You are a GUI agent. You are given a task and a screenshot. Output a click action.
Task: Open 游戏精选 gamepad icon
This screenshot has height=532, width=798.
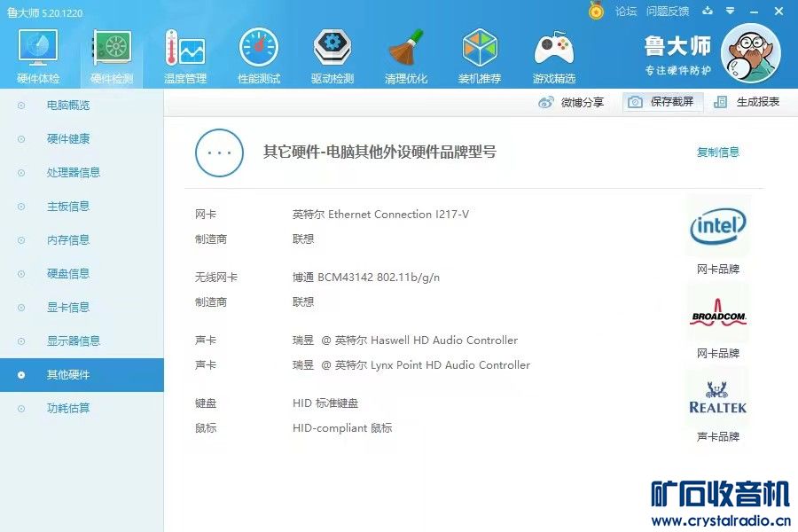[553, 56]
